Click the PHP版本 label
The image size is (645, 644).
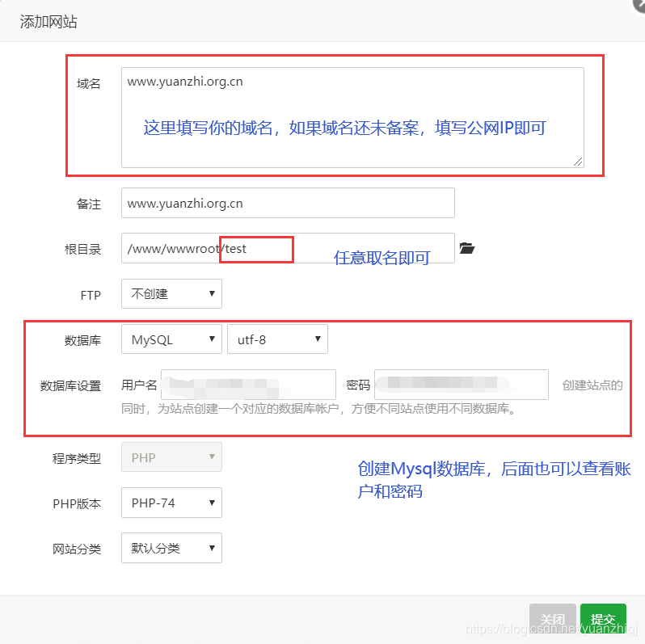click(77, 503)
